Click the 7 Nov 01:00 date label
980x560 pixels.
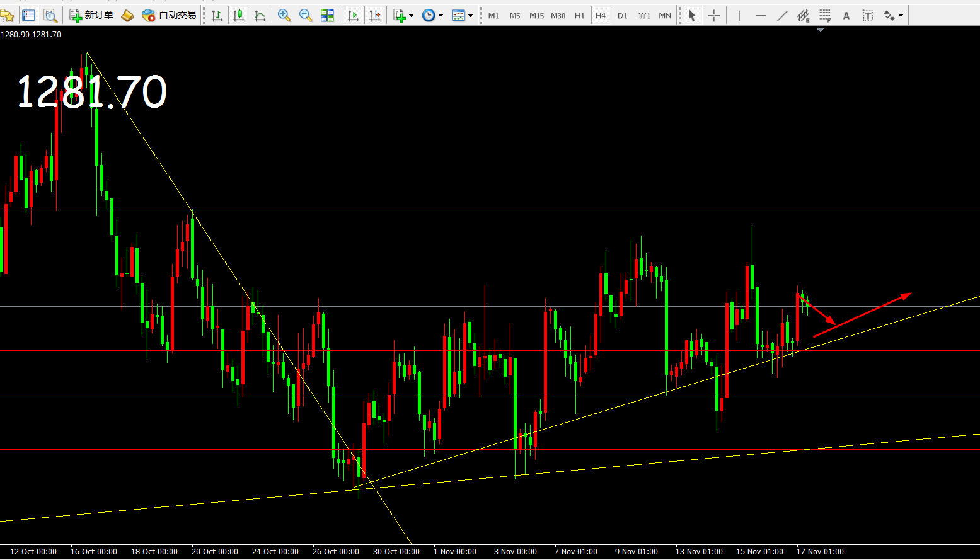coord(576,552)
